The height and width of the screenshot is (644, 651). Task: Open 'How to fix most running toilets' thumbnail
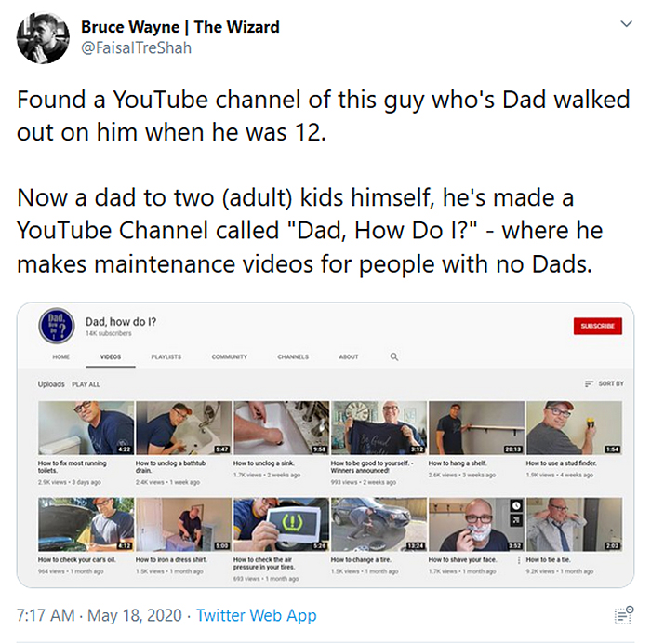point(86,428)
